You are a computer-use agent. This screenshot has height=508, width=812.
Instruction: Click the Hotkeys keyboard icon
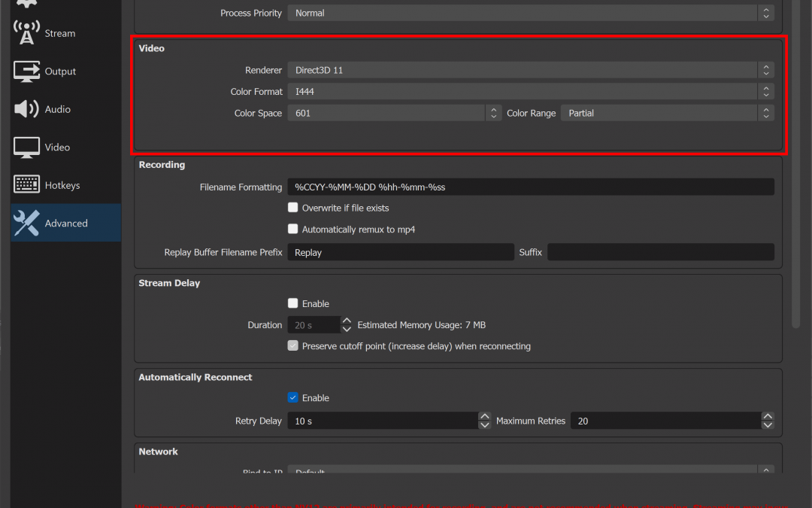26,185
